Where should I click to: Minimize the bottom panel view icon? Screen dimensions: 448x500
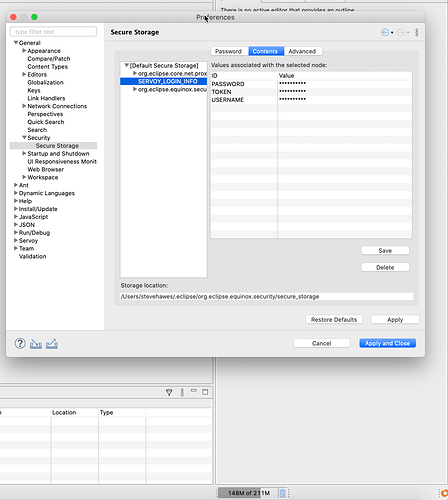(193, 391)
